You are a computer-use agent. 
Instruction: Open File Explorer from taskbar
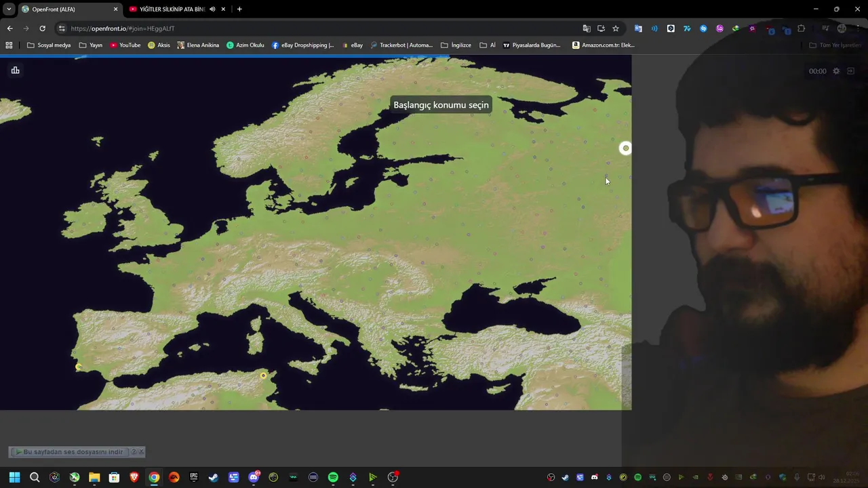click(x=94, y=477)
